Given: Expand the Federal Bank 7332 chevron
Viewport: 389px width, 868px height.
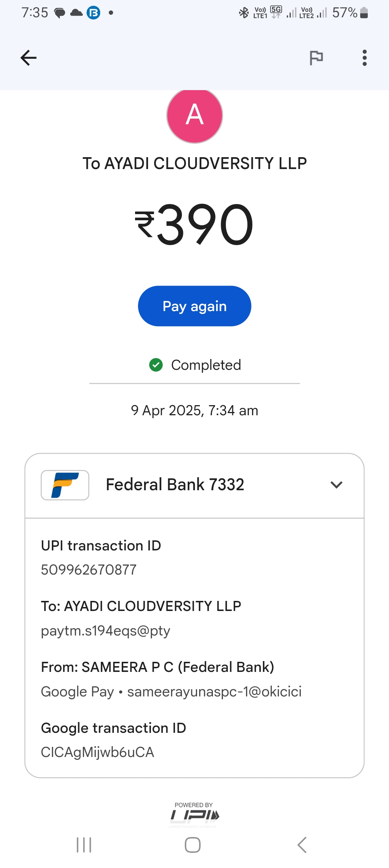Looking at the screenshot, I should pos(336,485).
